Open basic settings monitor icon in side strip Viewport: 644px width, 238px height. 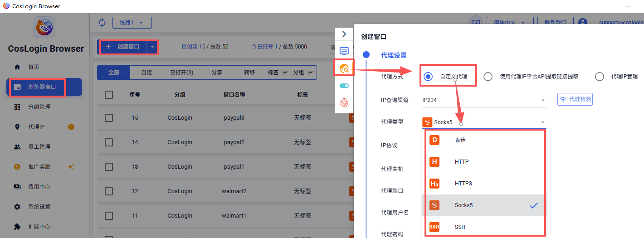(x=344, y=51)
